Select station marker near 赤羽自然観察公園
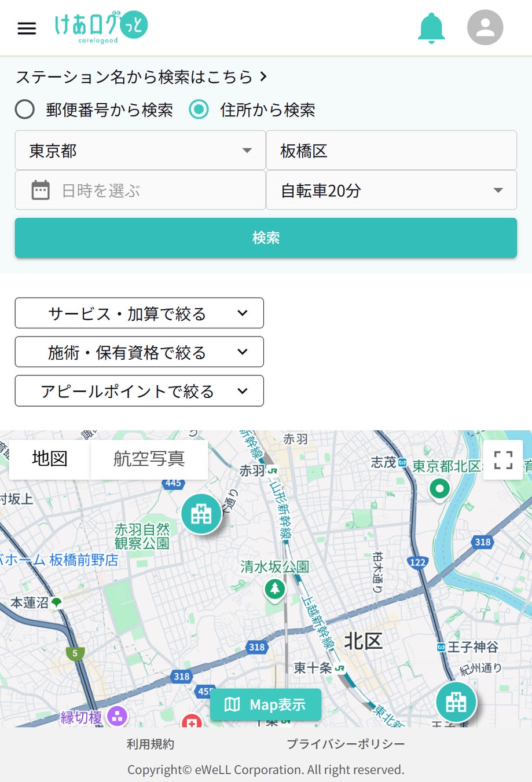This screenshot has width=532, height=782. (x=201, y=514)
